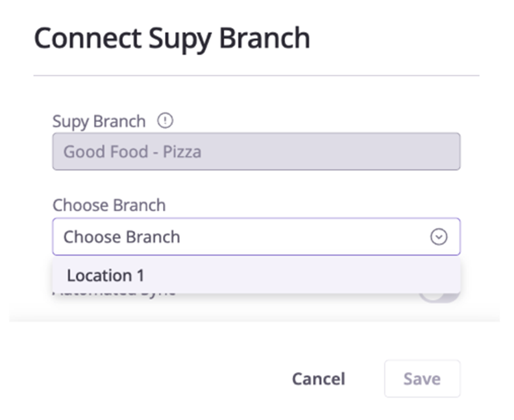This screenshot has height=420, width=514.
Task: Click the Choose Branch label above the dropdown
Action: (x=108, y=205)
